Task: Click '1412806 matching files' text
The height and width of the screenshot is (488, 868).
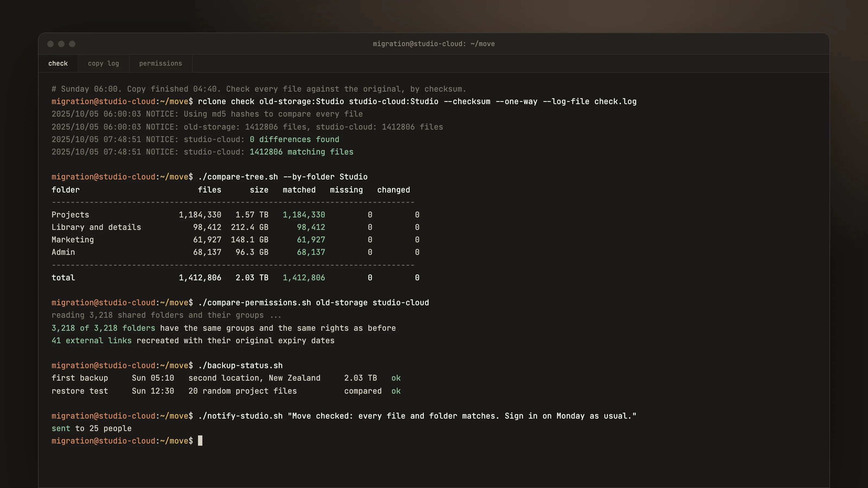Action: point(302,152)
